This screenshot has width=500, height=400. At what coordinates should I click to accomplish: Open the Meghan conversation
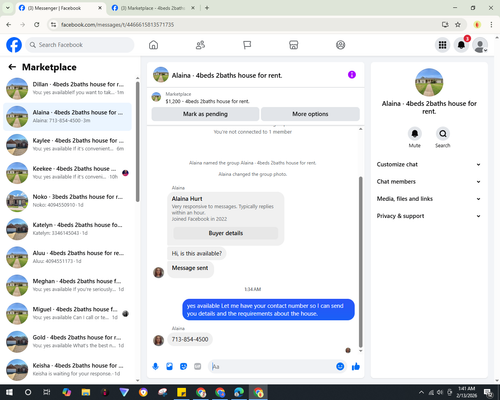67,285
